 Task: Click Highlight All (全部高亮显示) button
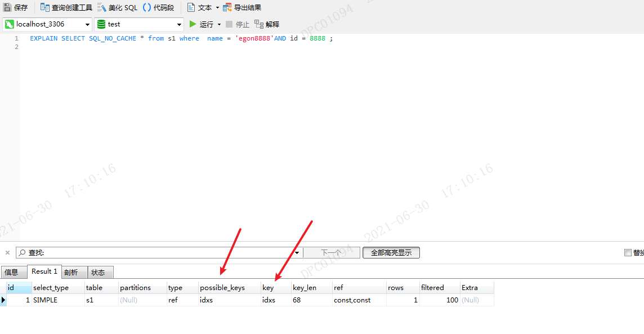pos(391,253)
